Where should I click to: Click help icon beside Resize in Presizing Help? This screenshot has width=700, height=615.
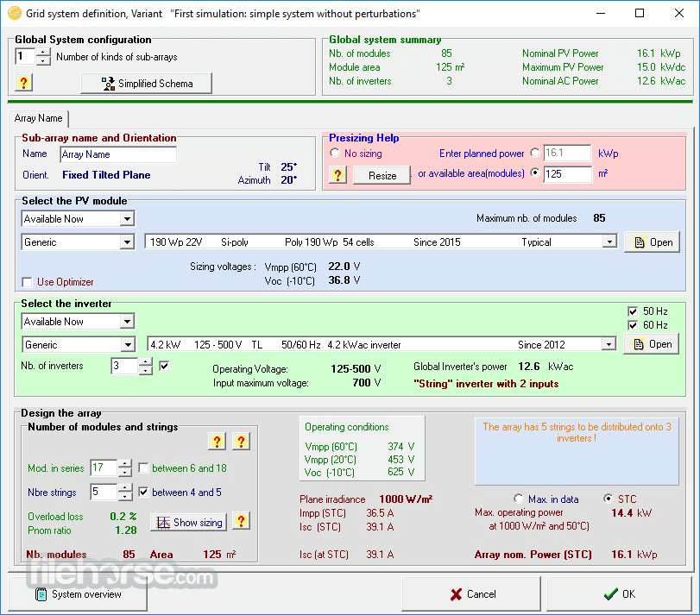[x=338, y=175]
